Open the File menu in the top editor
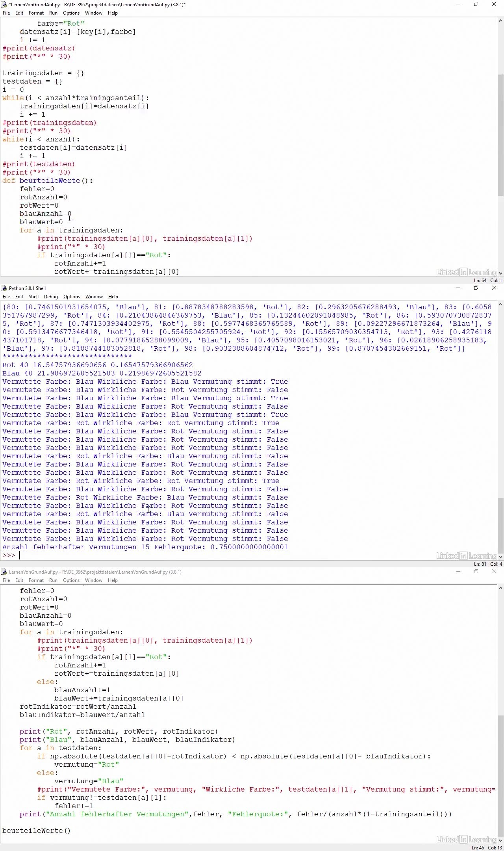Screen dimensions: 504x851 6,13
